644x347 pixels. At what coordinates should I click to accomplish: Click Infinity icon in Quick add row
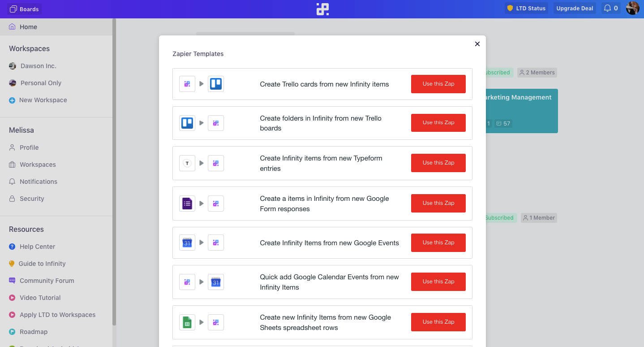(187, 282)
